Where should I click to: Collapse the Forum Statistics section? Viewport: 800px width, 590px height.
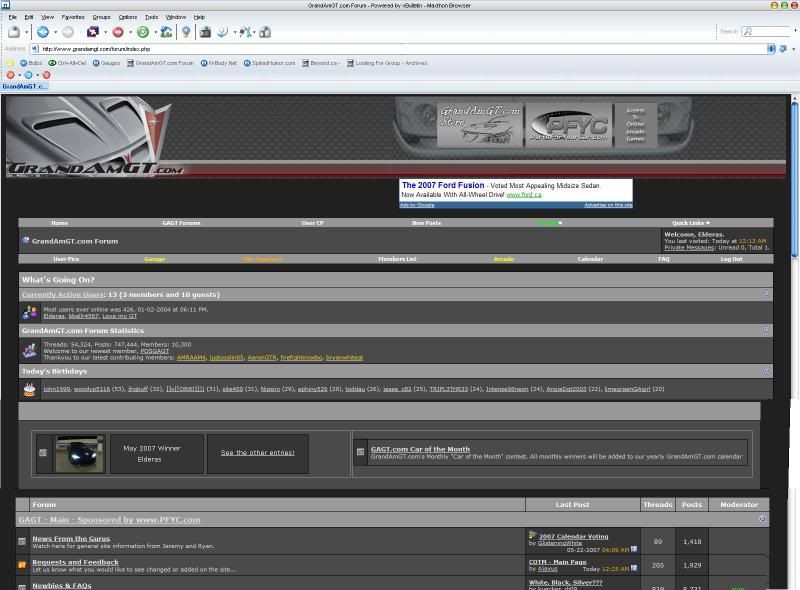(766, 330)
